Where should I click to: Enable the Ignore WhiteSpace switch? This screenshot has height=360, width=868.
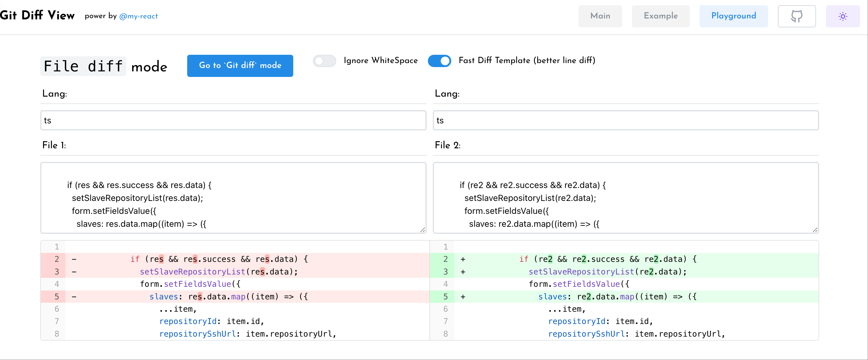pyautogui.click(x=324, y=61)
